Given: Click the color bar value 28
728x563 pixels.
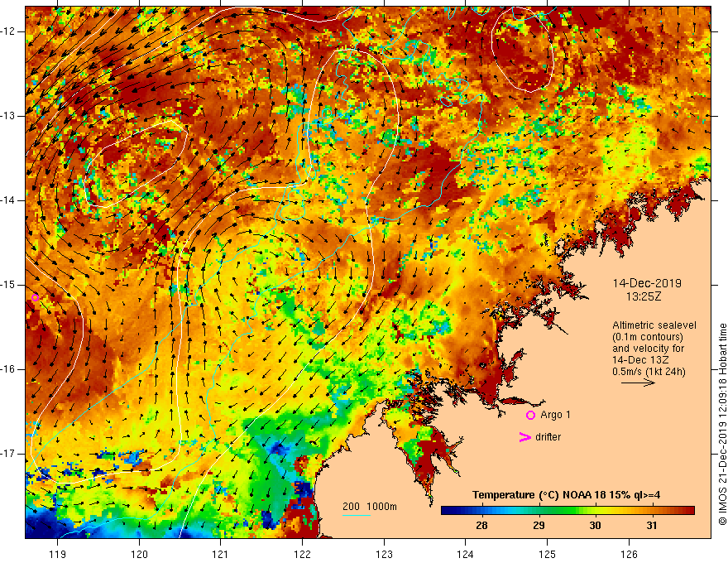Looking at the screenshot, I should click(481, 526).
